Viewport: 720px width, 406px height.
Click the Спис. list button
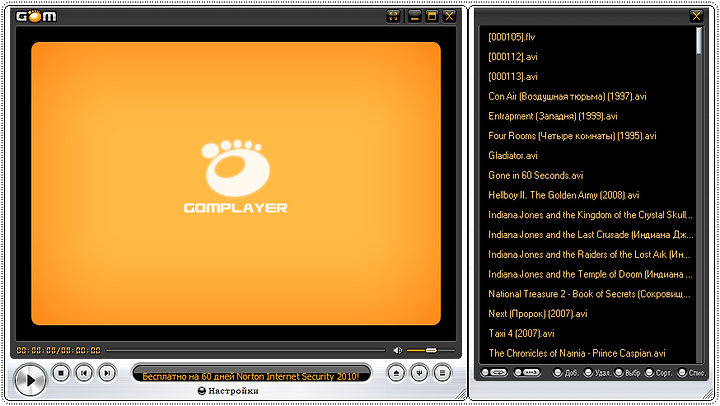pyautogui.click(x=692, y=372)
